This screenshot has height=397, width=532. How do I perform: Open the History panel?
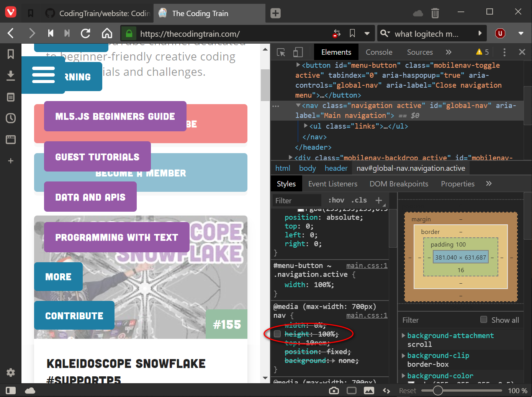pyautogui.click(x=10, y=118)
